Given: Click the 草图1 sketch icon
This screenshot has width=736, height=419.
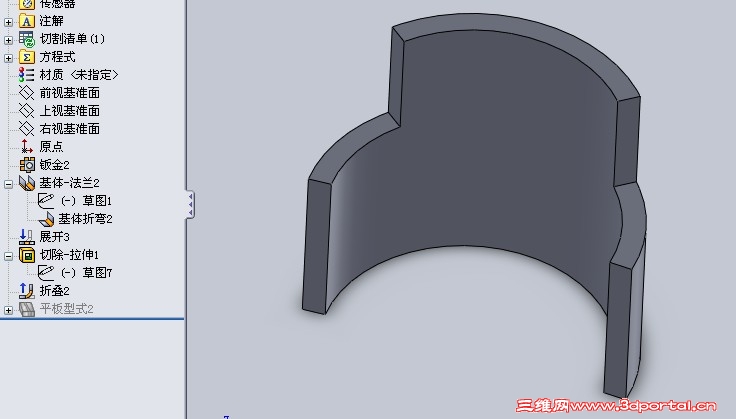Looking at the screenshot, I should (46, 200).
